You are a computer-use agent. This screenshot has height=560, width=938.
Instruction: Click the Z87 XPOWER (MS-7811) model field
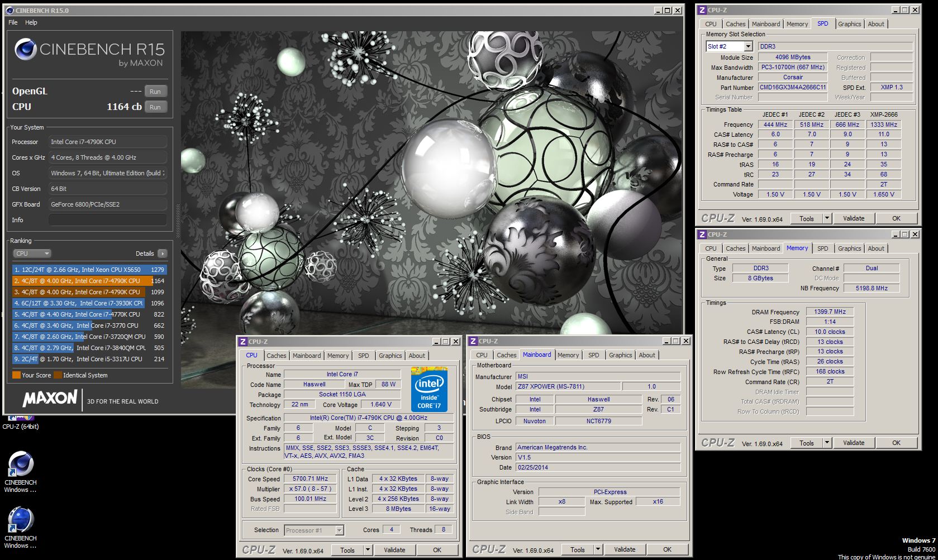[x=568, y=387]
